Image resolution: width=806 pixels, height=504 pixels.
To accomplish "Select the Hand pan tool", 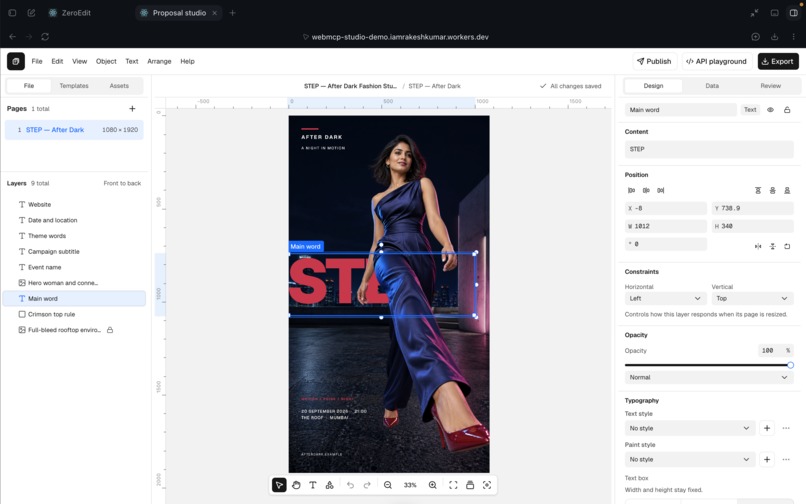I will coord(296,485).
